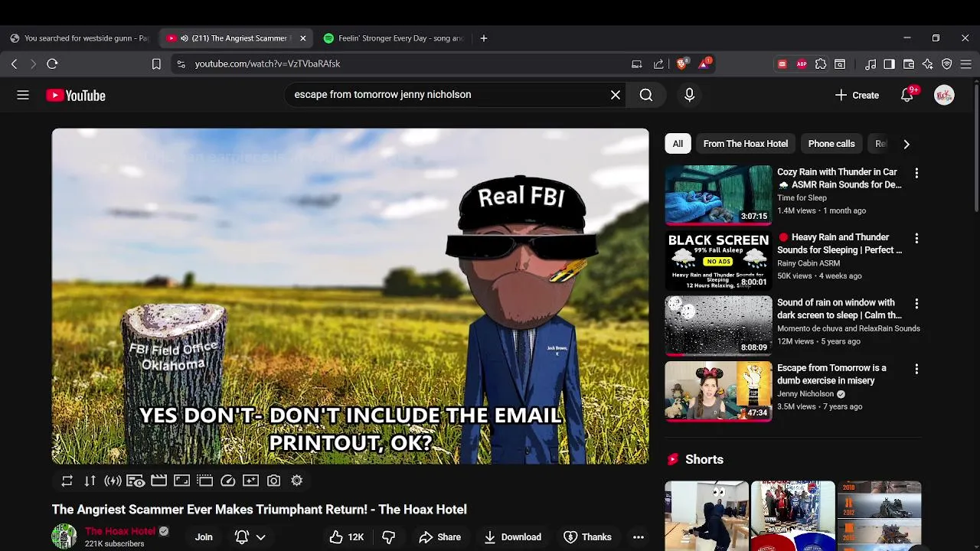980x551 pixels.
Task: Open the Escape from Tomorrow video title
Action: coord(831,374)
